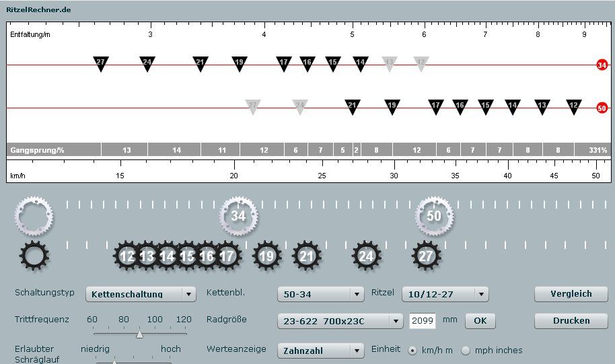Switch units to mph inches
The width and height of the screenshot is (615, 364).
[466, 350]
